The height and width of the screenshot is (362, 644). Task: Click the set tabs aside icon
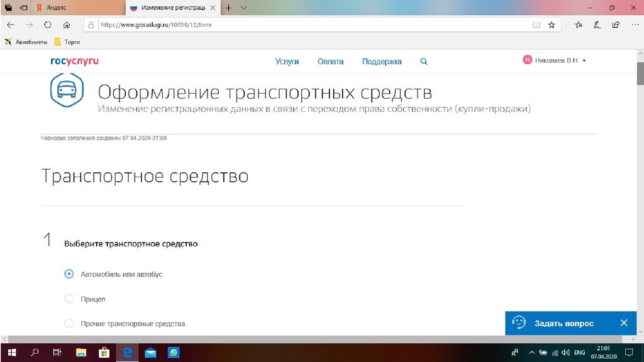coord(23,8)
